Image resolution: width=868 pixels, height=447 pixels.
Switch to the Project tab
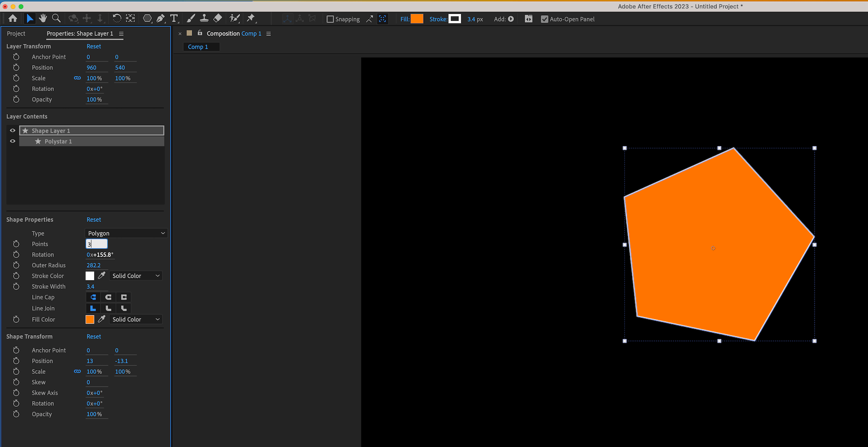[x=16, y=33]
